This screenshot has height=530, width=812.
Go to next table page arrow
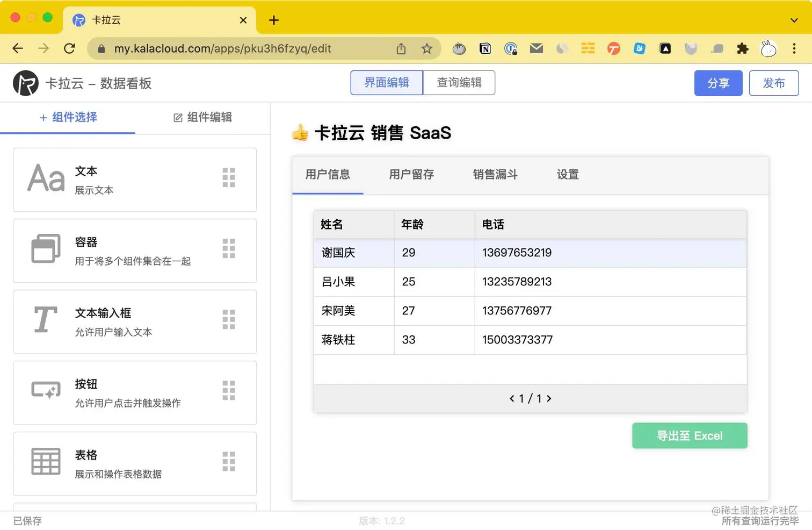point(549,398)
